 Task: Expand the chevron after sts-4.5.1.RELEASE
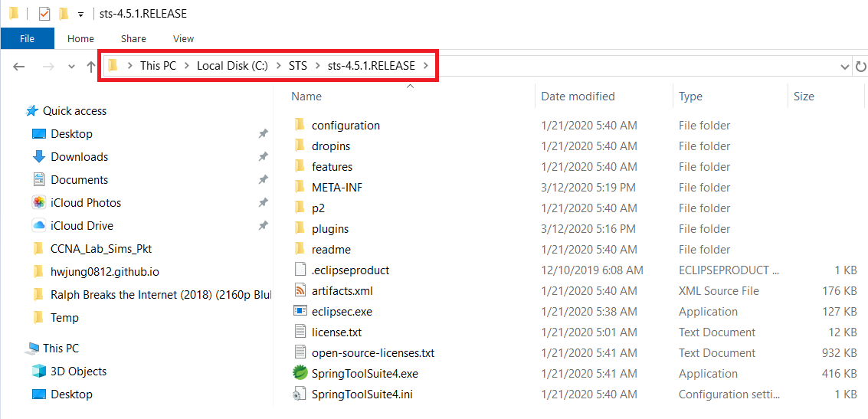tap(426, 66)
